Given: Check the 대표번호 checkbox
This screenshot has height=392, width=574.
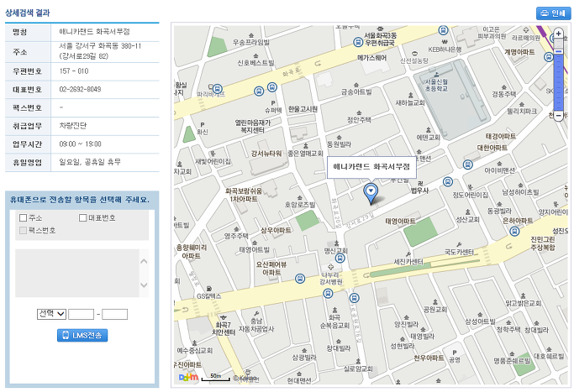Looking at the screenshot, I should coord(82,218).
